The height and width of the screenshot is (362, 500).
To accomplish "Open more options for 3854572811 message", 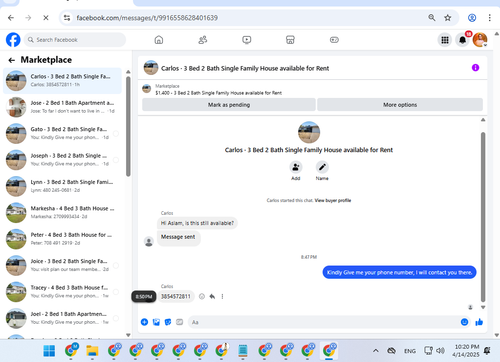I will [222, 296].
